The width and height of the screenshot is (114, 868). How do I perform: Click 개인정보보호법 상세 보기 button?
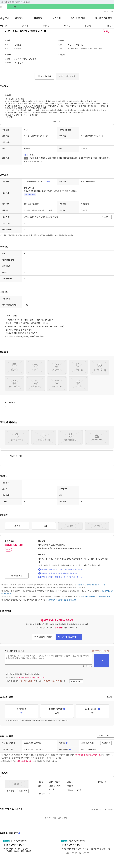click(43, 637)
